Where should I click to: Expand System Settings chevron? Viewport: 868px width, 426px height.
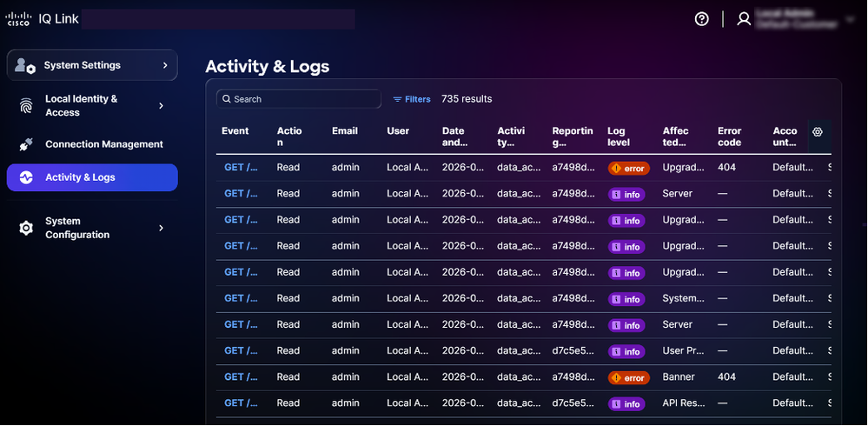[x=165, y=65]
